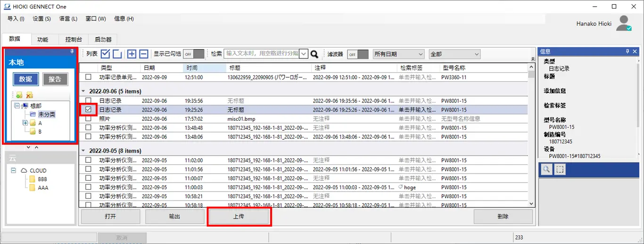644x244 pixels.
Task: Click the 删除 delete button
Action: 503,217
